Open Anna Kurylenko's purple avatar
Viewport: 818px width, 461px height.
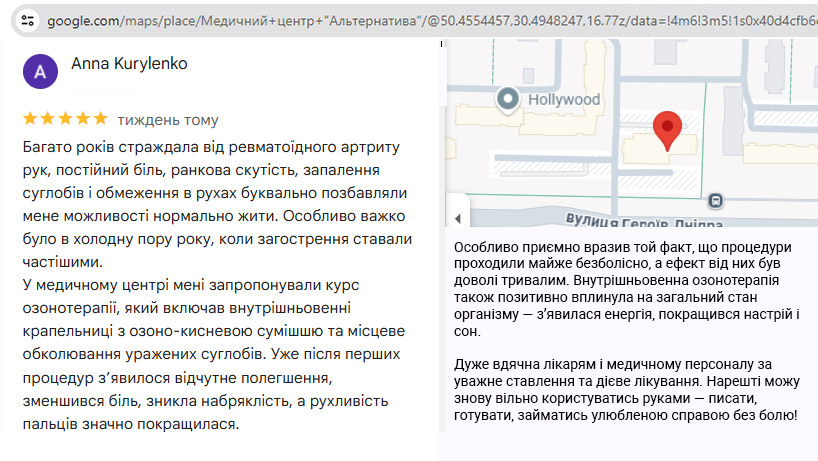40,72
